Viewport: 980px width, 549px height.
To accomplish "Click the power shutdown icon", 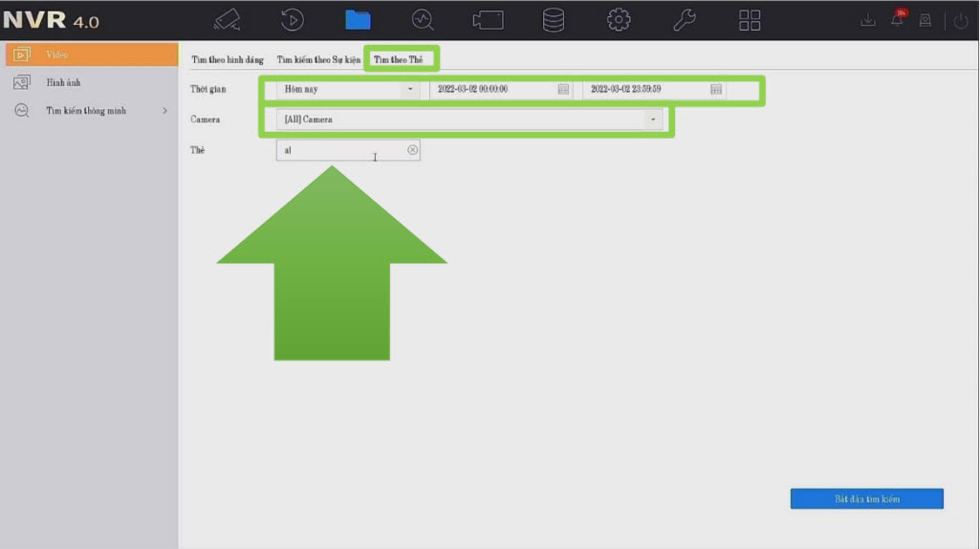I will pyautogui.click(x=961, y=20).
